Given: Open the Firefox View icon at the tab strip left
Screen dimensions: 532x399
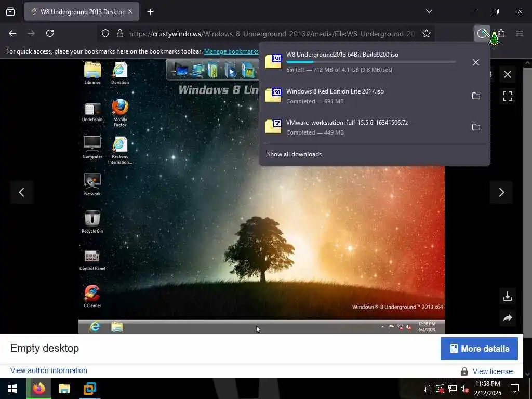Looking at the screenshot, I should [x=10, y=11].
